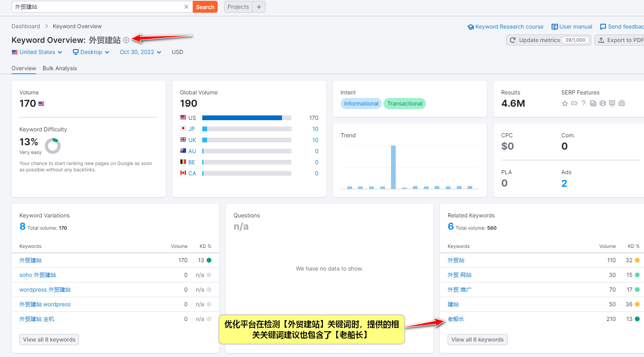
Task: Expand the Desktop device selector
Action: pos(91,52)
